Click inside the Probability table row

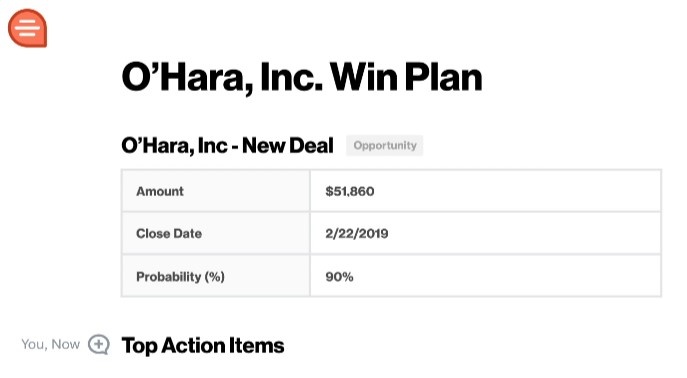pyautogui.click(x=391, y=276)
